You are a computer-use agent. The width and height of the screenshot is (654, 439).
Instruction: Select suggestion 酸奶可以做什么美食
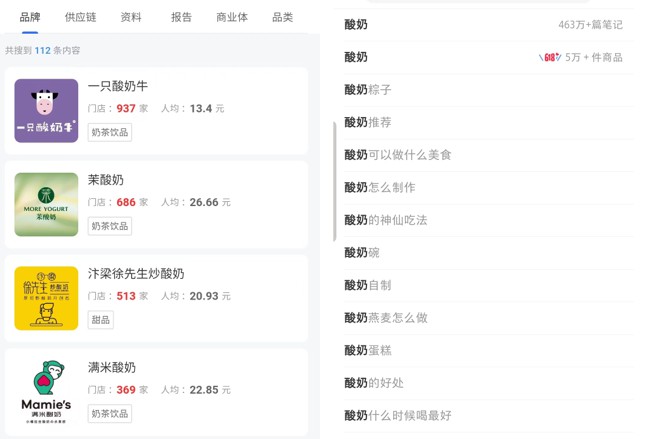pyautogui.click(x=488, y=155)
